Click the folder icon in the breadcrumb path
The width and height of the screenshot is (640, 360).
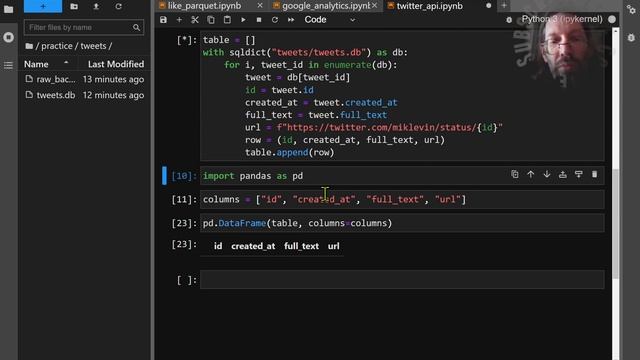pos(29,46)
